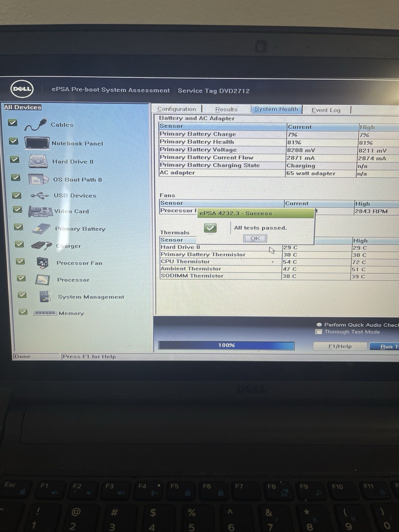Select the Charger adapter icon
Screen dimensions: 399x532
click(42, 246)
